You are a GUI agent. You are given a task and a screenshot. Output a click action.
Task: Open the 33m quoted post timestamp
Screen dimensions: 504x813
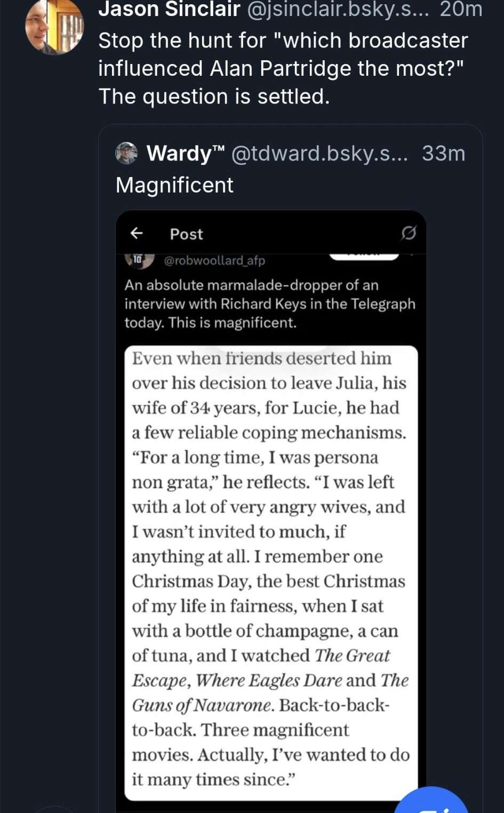pyautogui.click(x=443, y=154)
